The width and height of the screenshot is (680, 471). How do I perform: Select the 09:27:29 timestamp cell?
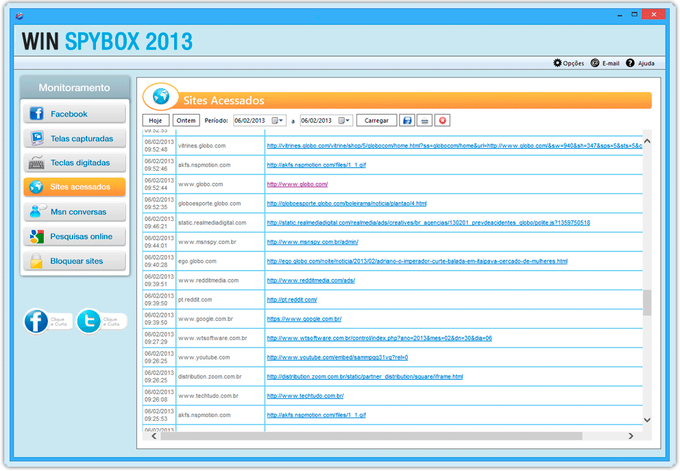pos(159,338)
